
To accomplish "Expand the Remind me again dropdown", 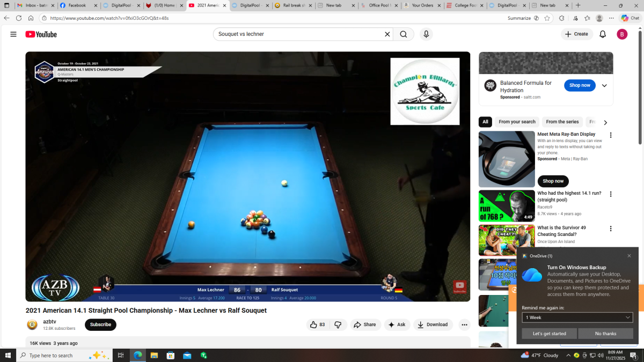I will pos(577,317).
